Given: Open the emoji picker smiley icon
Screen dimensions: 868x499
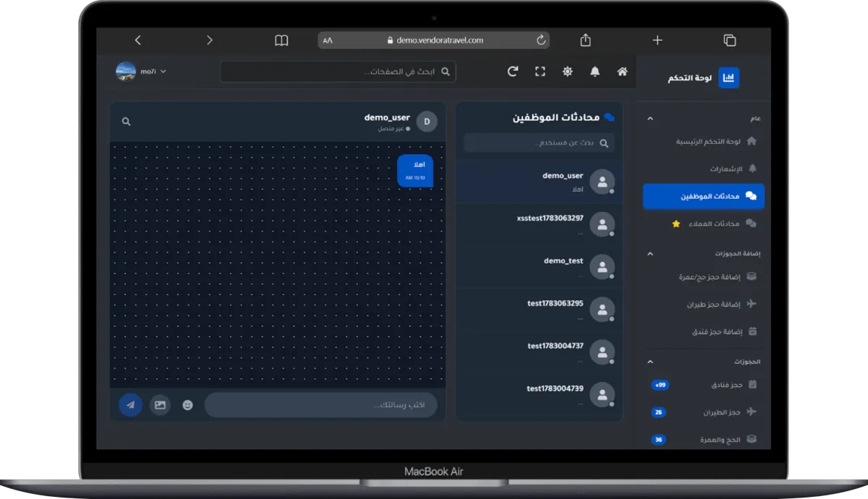Looking at the screenshot, I should click(x=187, y=405).
